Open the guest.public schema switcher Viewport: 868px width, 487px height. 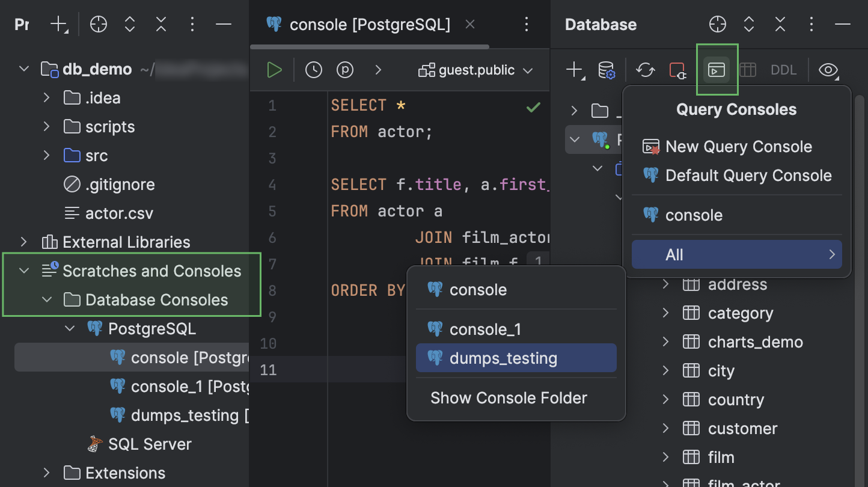475,70
